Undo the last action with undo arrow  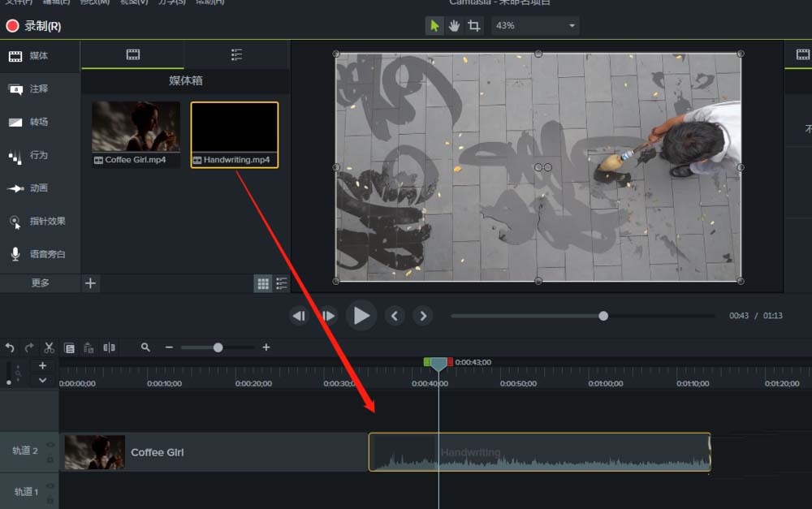tap(10, 347)
